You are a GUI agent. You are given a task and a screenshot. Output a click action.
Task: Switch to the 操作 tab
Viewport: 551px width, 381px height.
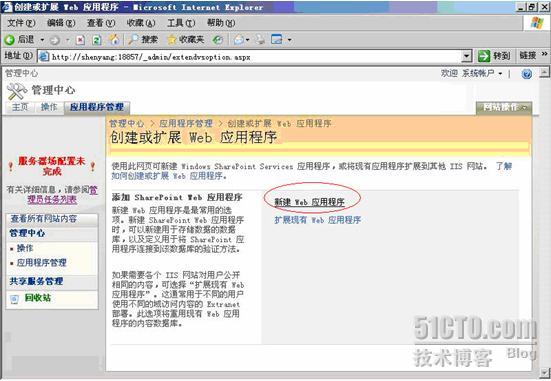[x=49, y=107]
